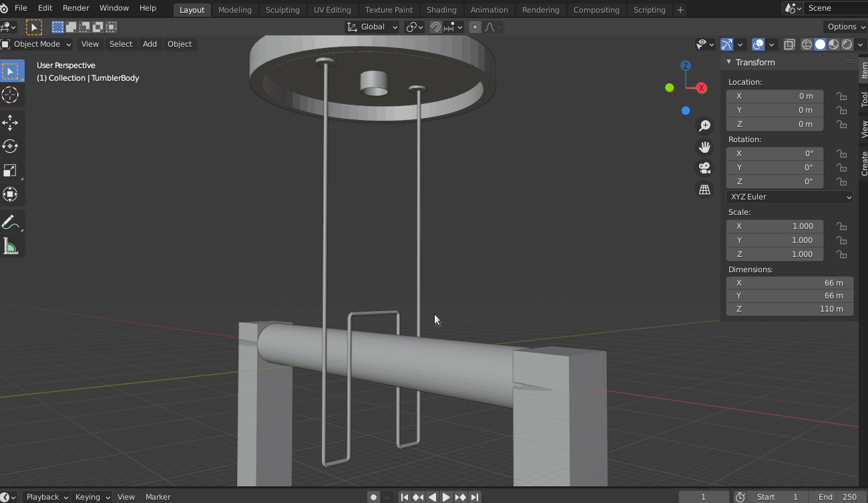
Task: Activate the 3D Cursor tool
Action: [10, 95]
